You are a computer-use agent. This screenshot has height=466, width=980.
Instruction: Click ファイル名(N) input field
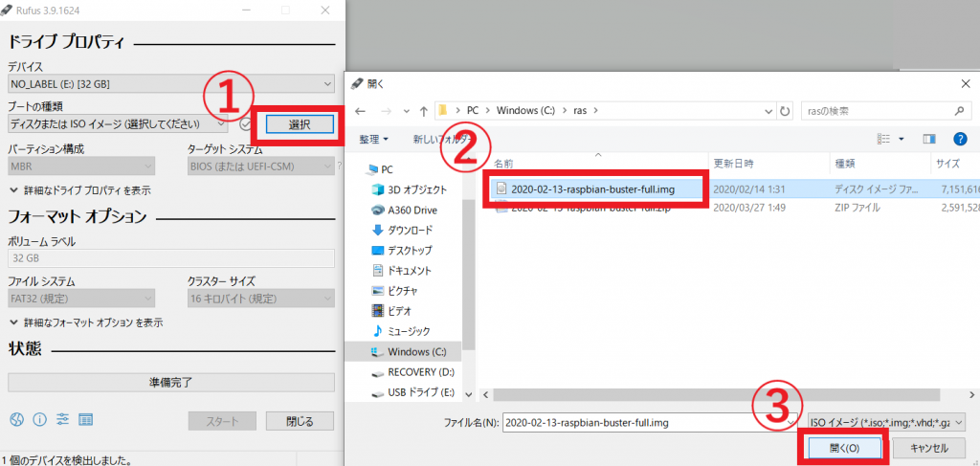tap(650, 423)
